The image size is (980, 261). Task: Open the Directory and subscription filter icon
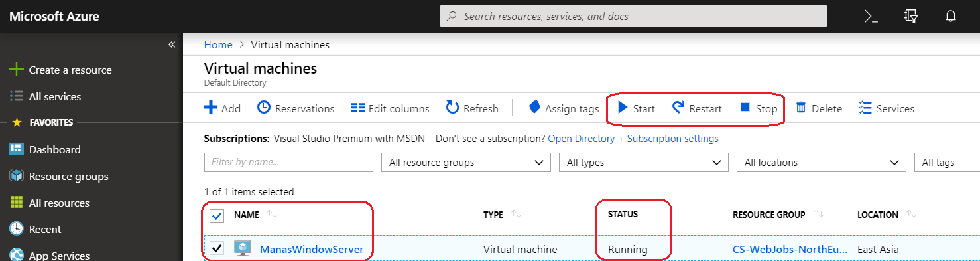pos(911,16)
